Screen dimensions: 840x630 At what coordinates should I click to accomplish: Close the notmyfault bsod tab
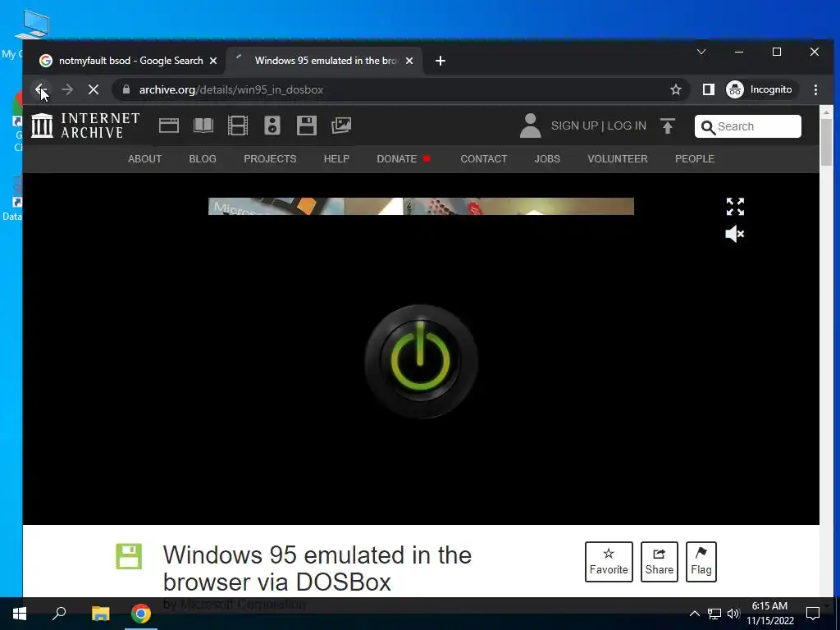click(x=213, y=61)
